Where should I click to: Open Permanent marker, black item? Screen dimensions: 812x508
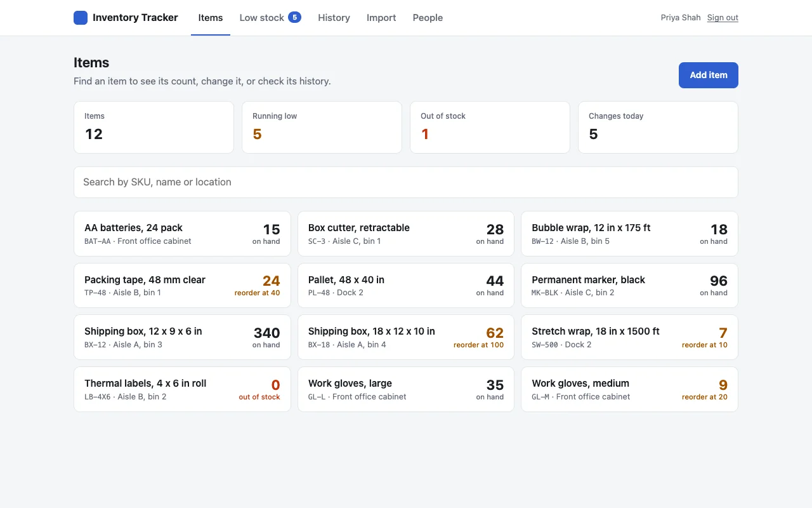(x=629, y=286)
